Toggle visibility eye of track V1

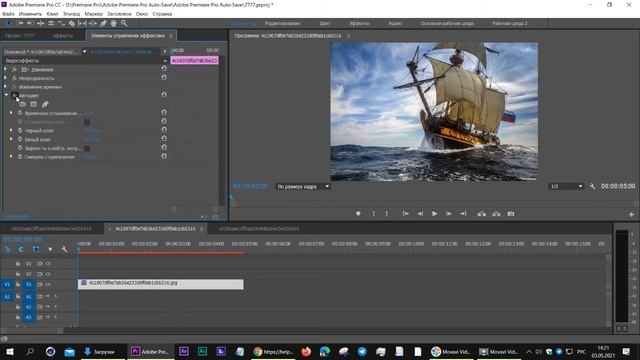click(x=48, y=284)
